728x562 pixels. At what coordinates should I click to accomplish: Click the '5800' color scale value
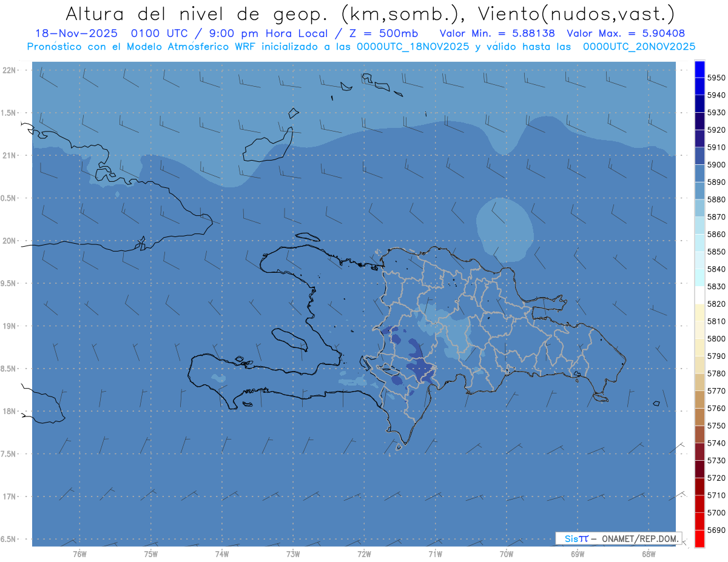[x=716, y=338]
